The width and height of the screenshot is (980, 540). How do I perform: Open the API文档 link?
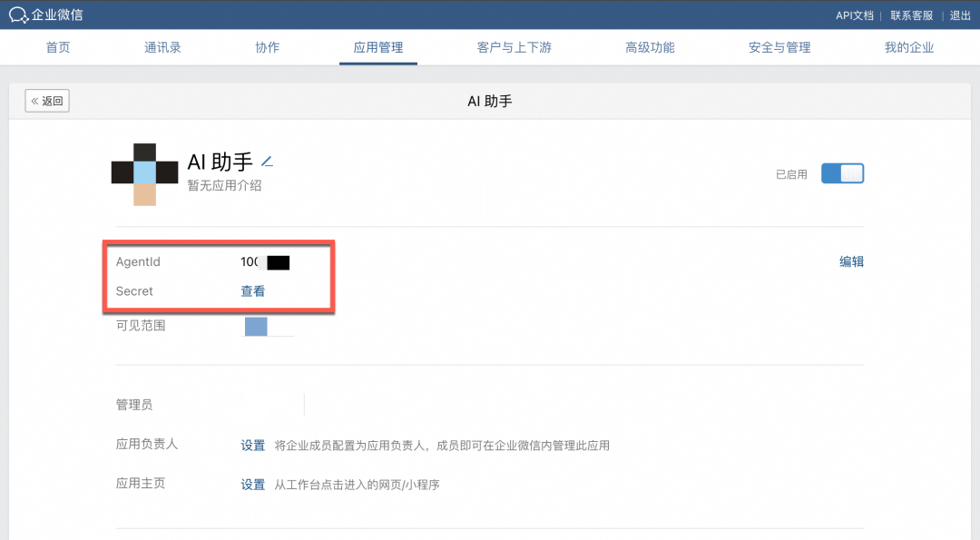click(x=855, y=15)
